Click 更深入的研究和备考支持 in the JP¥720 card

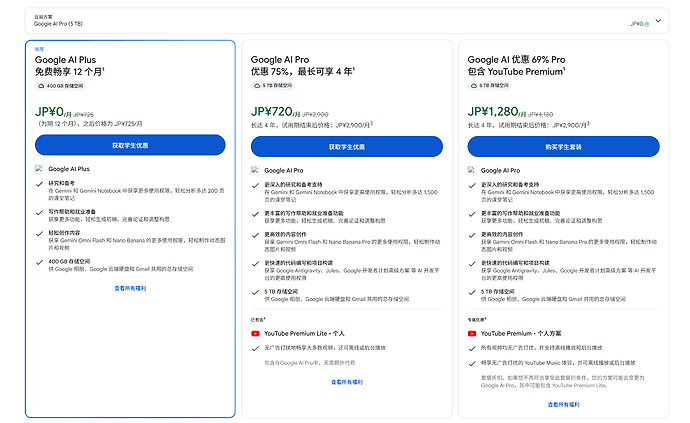coord(293,185)
